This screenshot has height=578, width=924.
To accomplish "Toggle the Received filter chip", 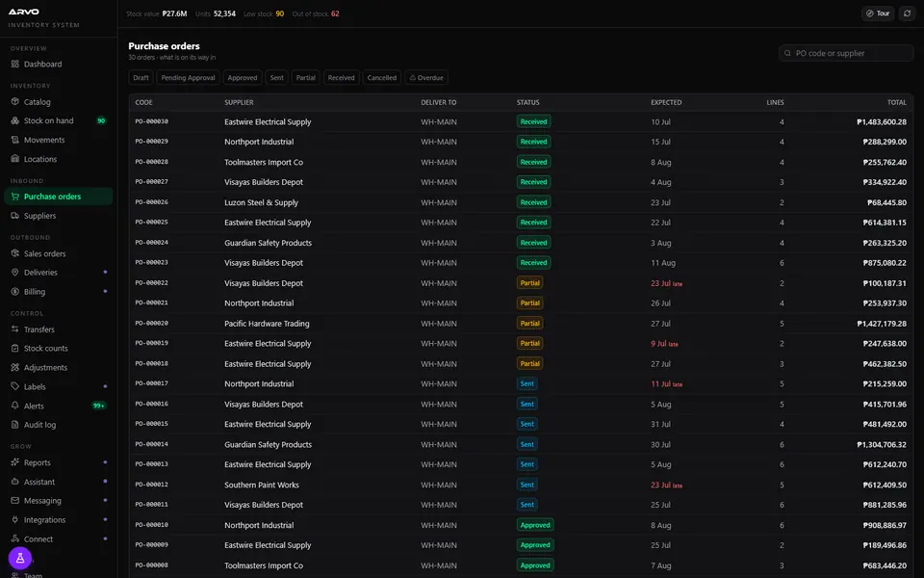I will tap(341, 77).
